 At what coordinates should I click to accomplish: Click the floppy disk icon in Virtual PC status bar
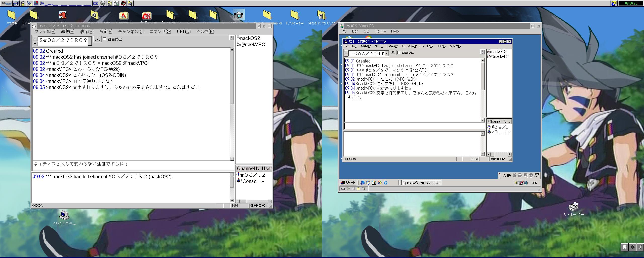[353, 189]
